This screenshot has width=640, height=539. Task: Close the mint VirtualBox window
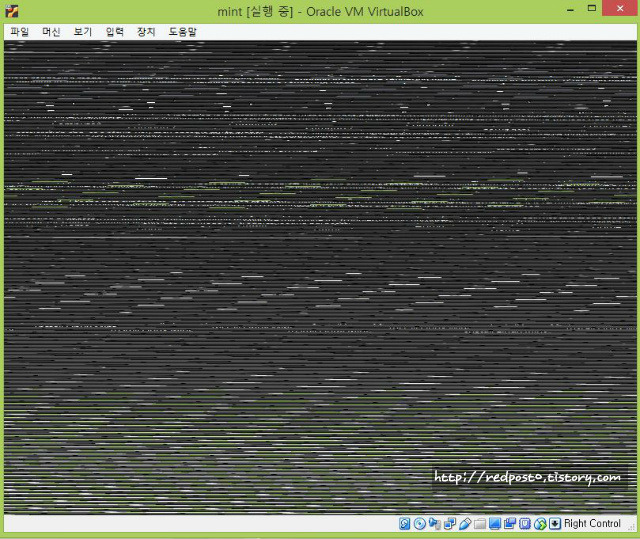pos(620,8)
